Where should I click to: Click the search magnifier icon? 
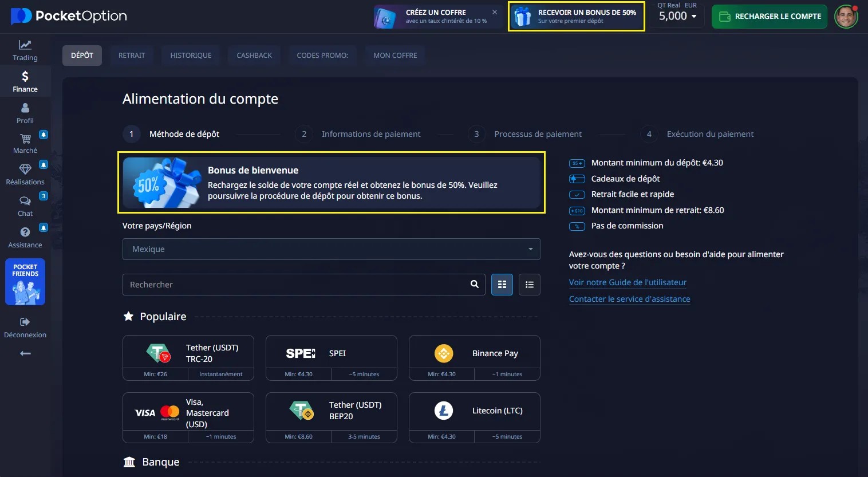(x=474, y=285)
